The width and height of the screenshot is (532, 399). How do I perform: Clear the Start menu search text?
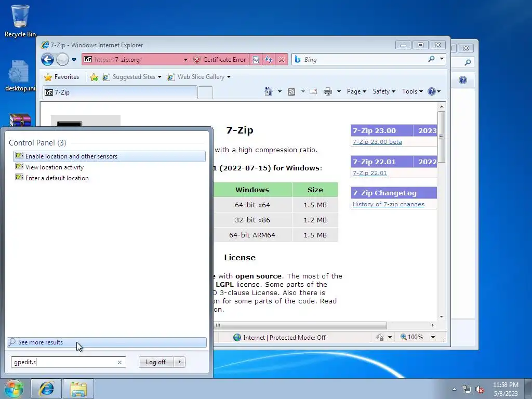119,362
